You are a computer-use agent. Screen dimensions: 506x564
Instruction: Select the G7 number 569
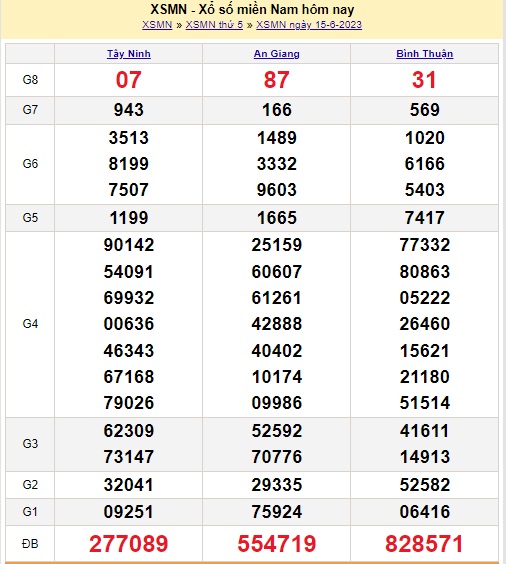425,110
